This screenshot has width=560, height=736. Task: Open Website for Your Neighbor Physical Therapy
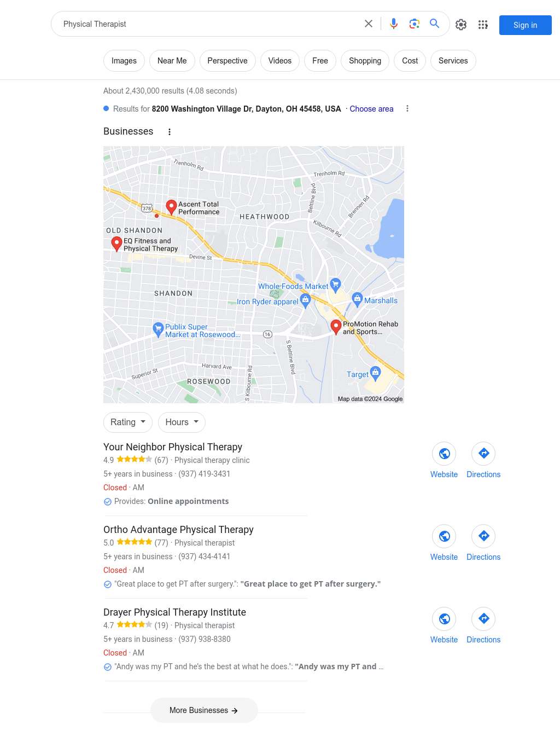pyautogui.click(x=444, y=460)
